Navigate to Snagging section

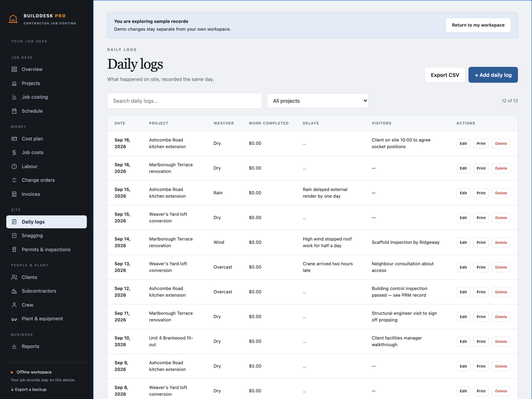pos(47,236)
